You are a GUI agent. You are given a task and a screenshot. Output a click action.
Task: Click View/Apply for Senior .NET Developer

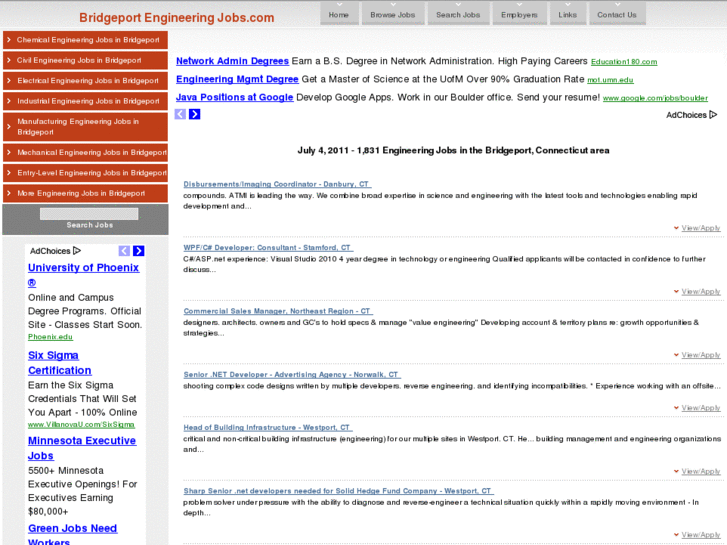(x=701, y=408)
